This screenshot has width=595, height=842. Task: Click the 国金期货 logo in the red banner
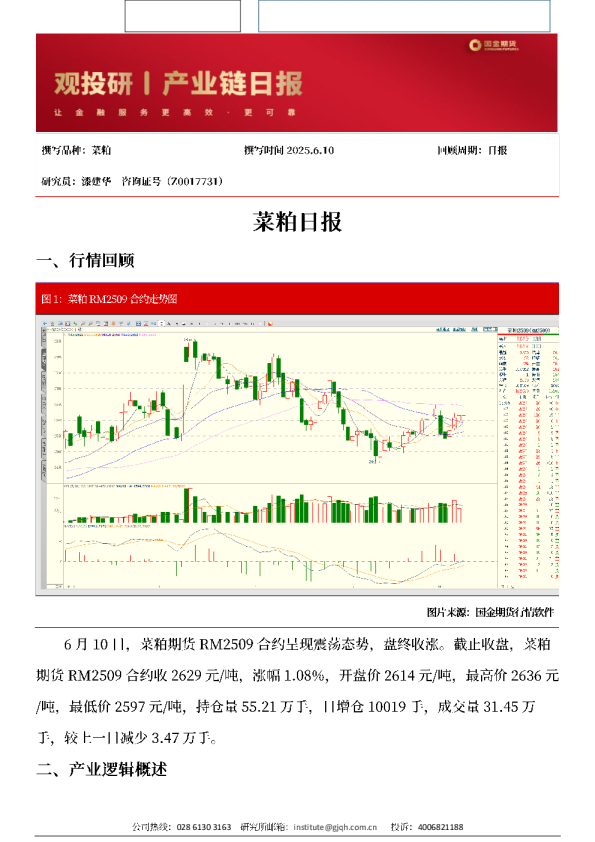point(494,45)
